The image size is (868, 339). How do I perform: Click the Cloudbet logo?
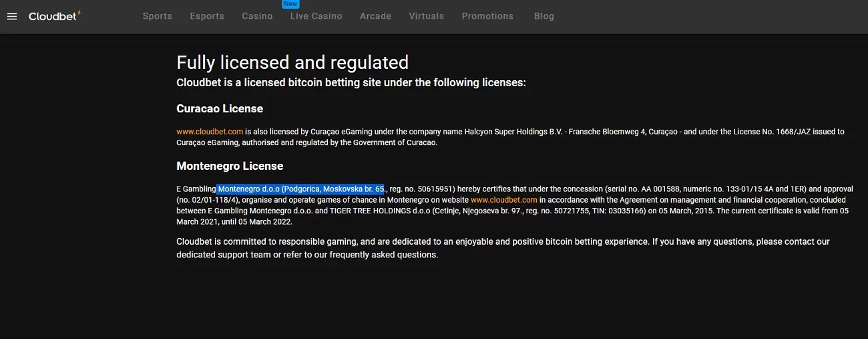click(55, 15)
